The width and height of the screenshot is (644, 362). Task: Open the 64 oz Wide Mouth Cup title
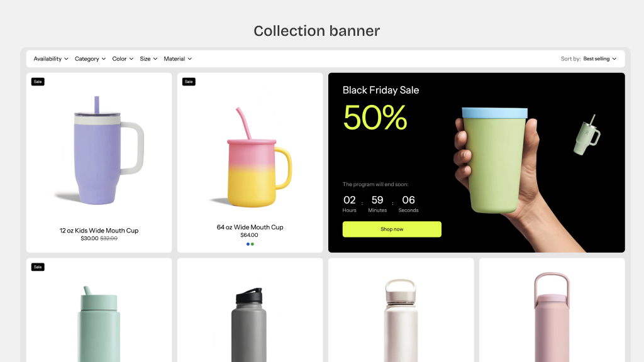[x=250, y=227]
